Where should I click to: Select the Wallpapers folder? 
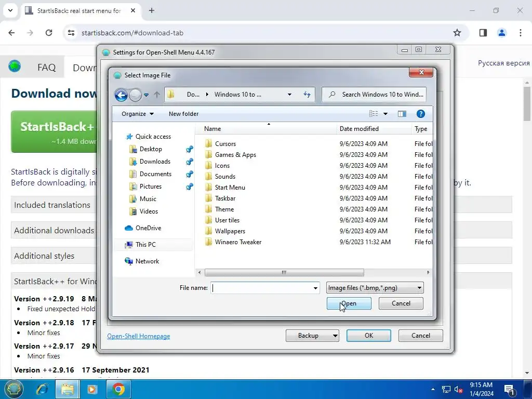[x=230, y=231]
